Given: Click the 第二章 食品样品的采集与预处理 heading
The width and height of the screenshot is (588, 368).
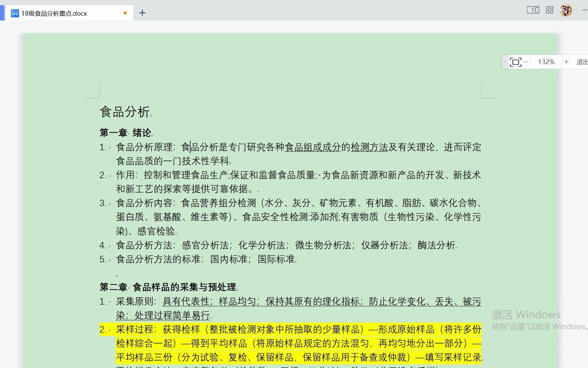Looking at the screenshot, I should (168, 287).
